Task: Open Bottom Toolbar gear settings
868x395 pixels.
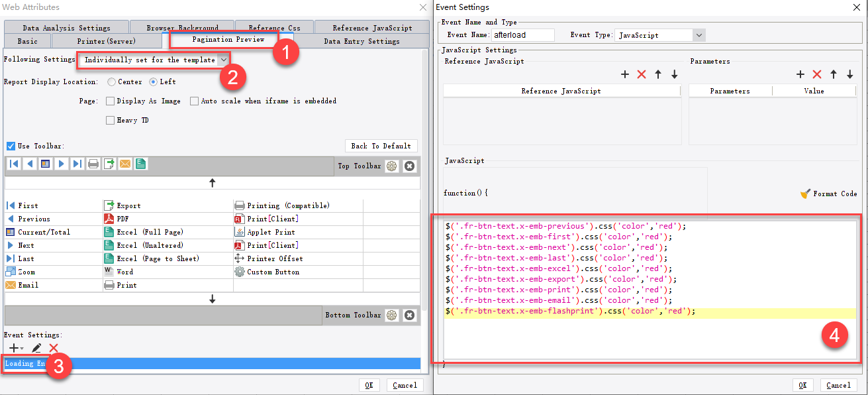Action: [393, 315]
